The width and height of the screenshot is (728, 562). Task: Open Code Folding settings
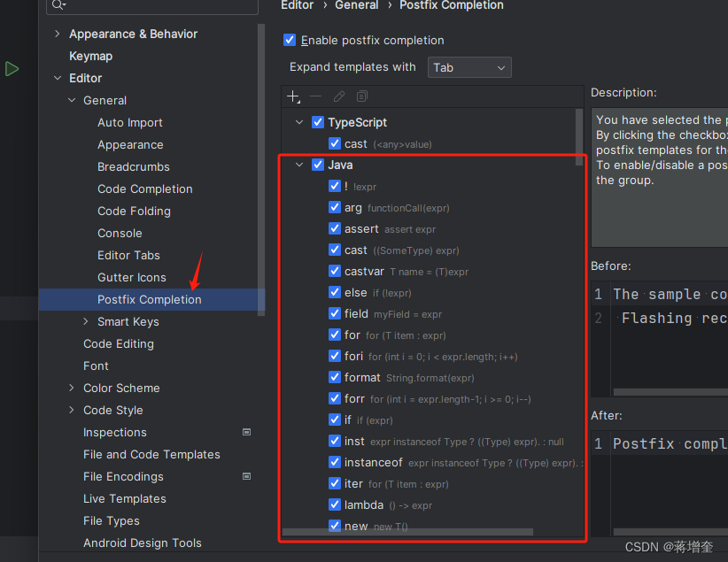[x=135, y=212]
